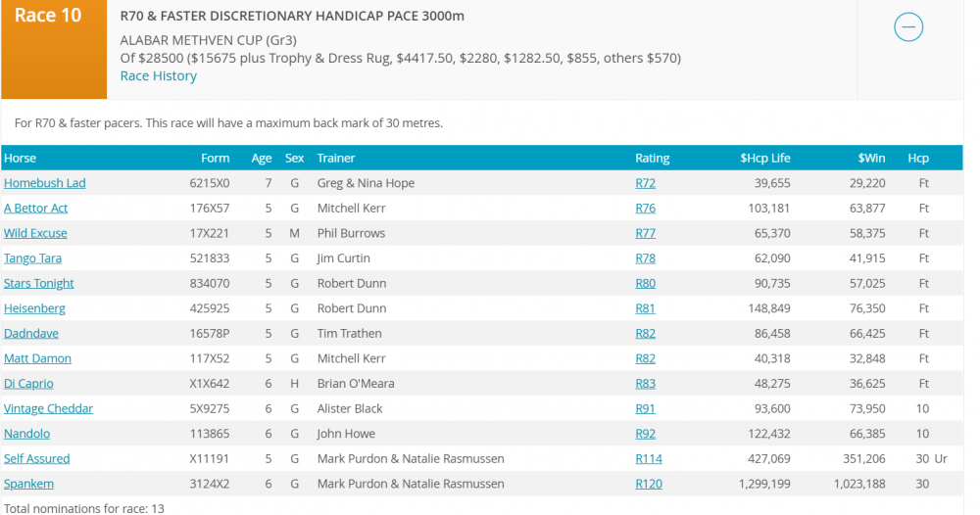Click the R72 rating link

click(x=645, y=183)
